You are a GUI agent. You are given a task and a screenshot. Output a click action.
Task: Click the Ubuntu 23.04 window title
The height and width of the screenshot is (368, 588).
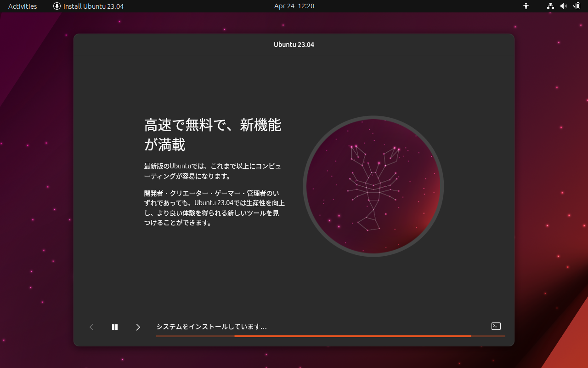tap(294, 45)
